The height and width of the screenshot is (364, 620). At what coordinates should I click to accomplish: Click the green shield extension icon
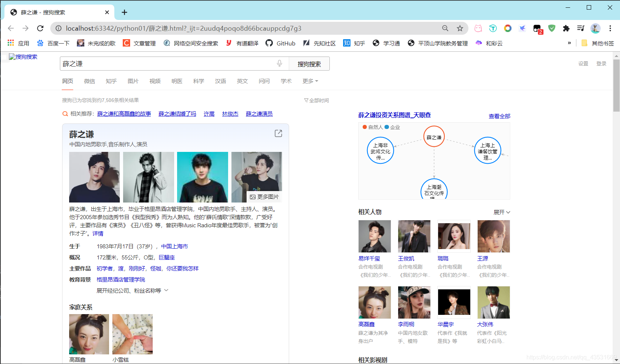552,28
